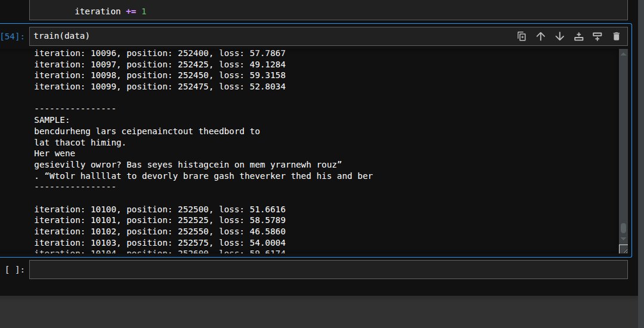Click the line 'iteration: 10099' loss 52.8034

160,86
